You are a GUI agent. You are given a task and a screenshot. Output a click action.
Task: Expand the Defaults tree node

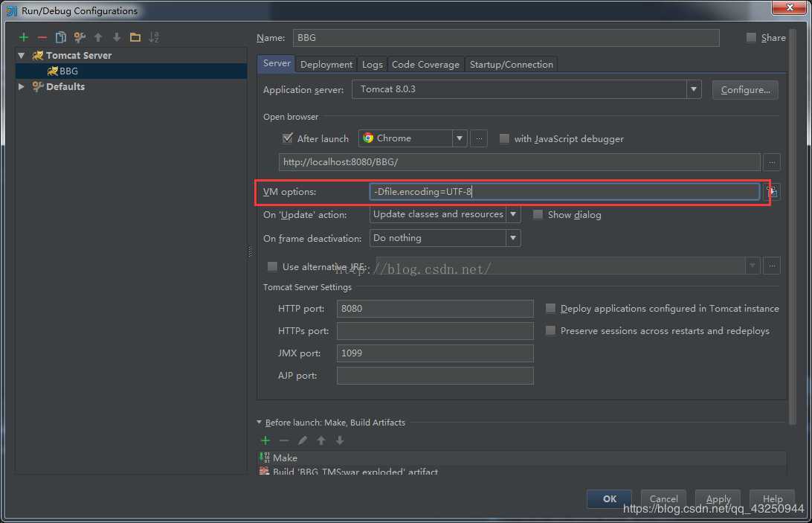[x=22, y=86]
